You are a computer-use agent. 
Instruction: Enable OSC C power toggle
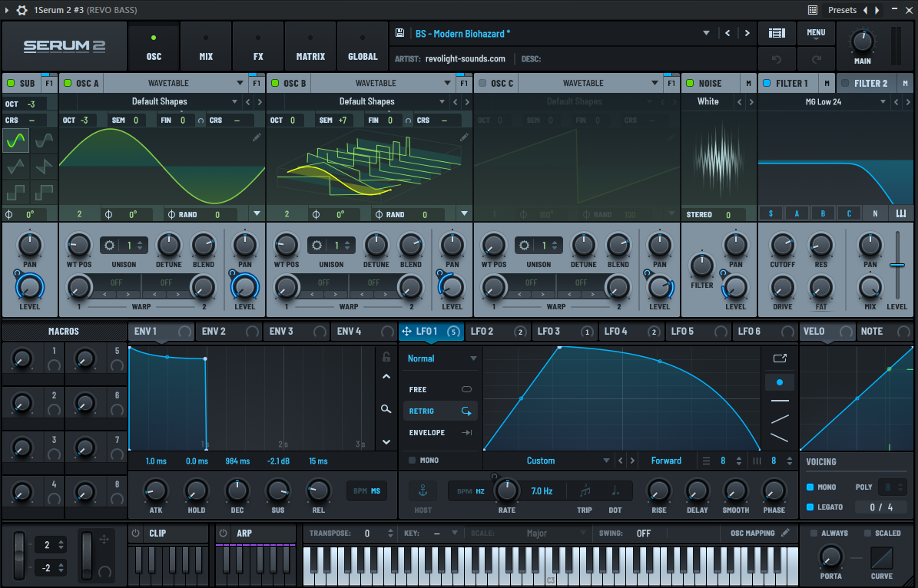[482, 83]
